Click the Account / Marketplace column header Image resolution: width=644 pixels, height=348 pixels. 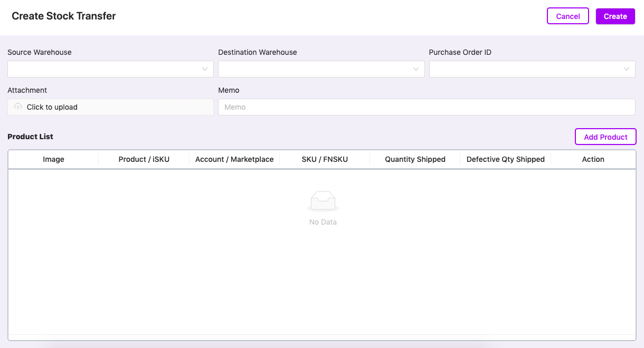pyautogui.click(x=234, y=159)
